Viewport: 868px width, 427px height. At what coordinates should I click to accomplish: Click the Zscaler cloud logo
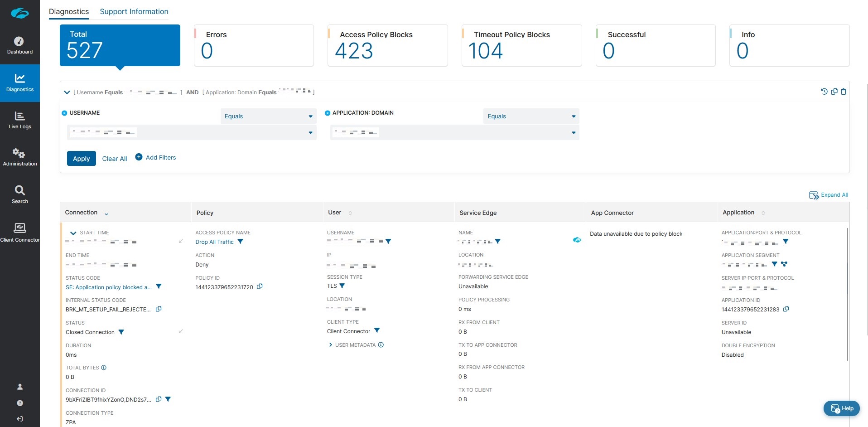point(19,13)
